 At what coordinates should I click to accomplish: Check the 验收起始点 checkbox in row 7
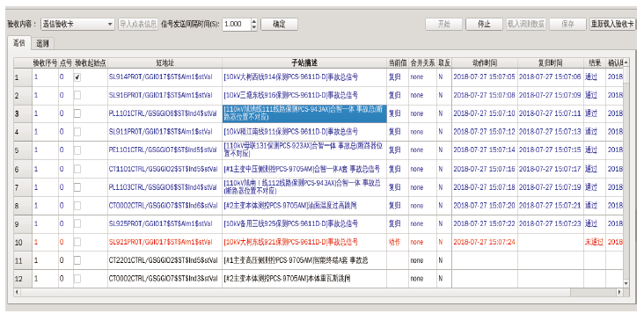click(x=77, y=187)
